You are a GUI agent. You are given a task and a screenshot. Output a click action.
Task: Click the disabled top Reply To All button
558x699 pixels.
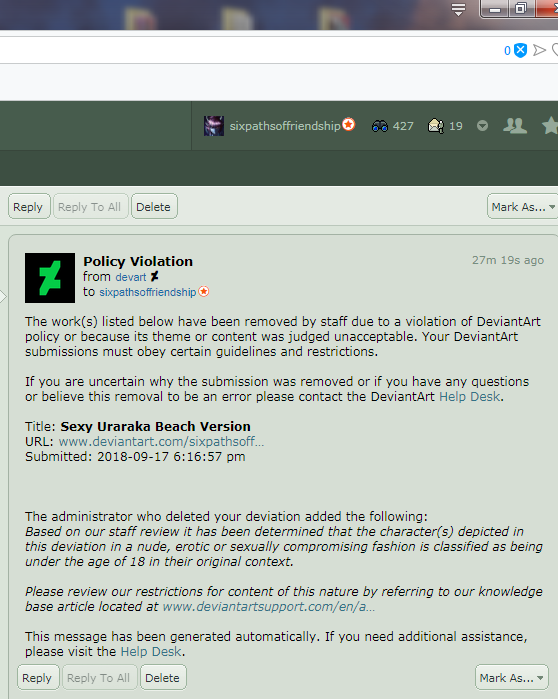tap(90, 206)
